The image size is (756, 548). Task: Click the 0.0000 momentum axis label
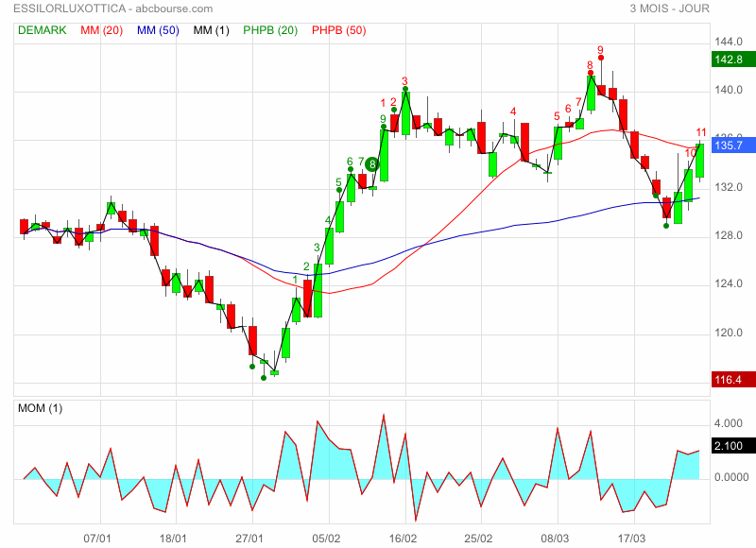click(x=731, y=477)
